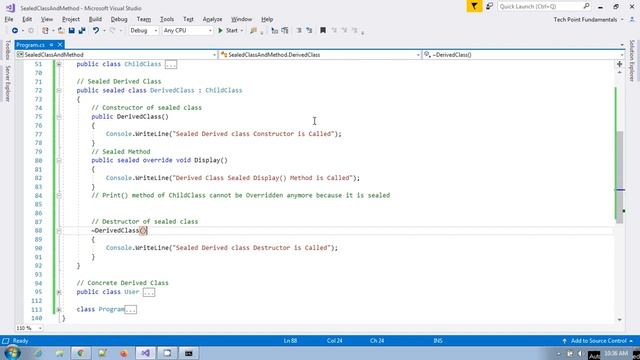This screenshot has height=360, width=640.
Task: Collapse the Display() method block
Action: (59, 160)
